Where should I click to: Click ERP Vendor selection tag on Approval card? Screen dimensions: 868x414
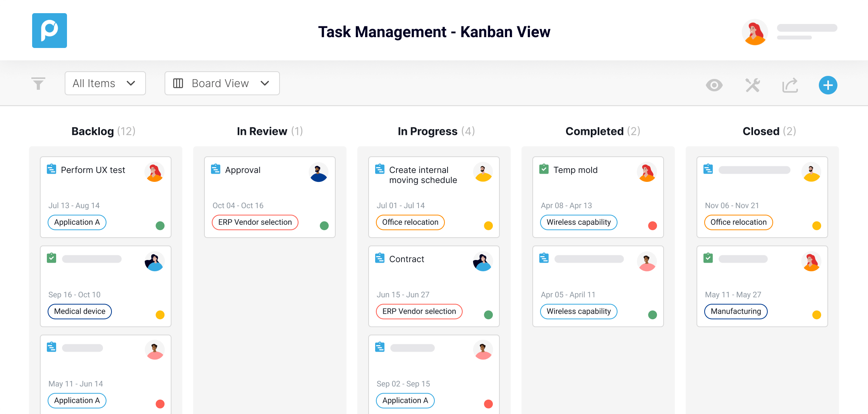click(255, 222)
